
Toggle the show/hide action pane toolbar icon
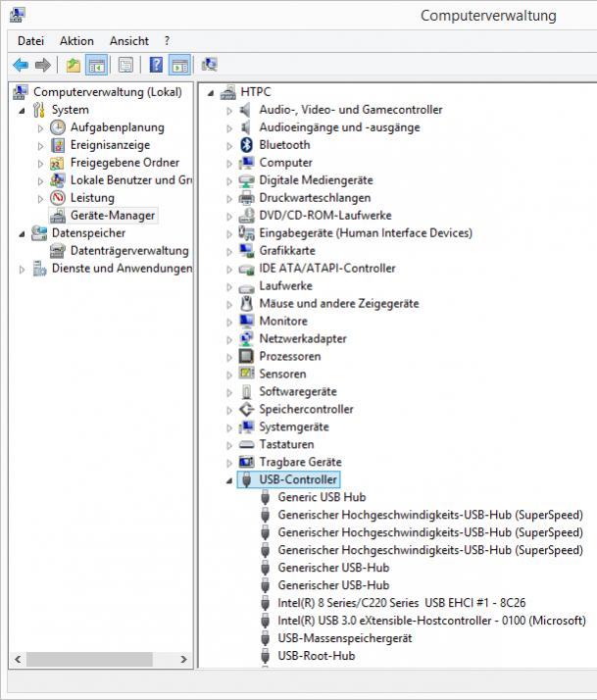180,65
